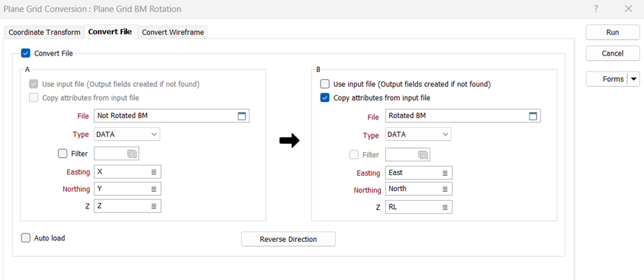Click list icon in Easting X field

click(x=153, y=172)
